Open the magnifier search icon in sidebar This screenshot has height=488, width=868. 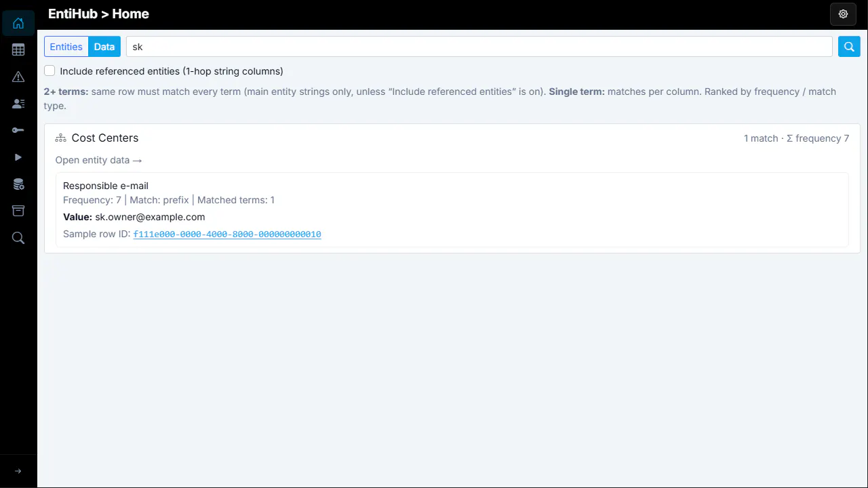click(18, 238)
